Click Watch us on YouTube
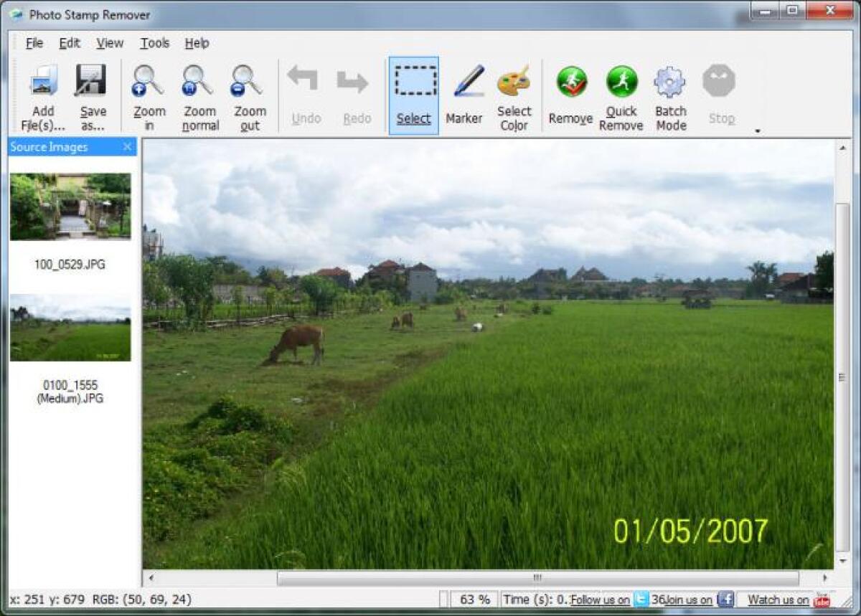Image resolution: width=861 pixels, height=616 pixels. (x=778, y=600)
